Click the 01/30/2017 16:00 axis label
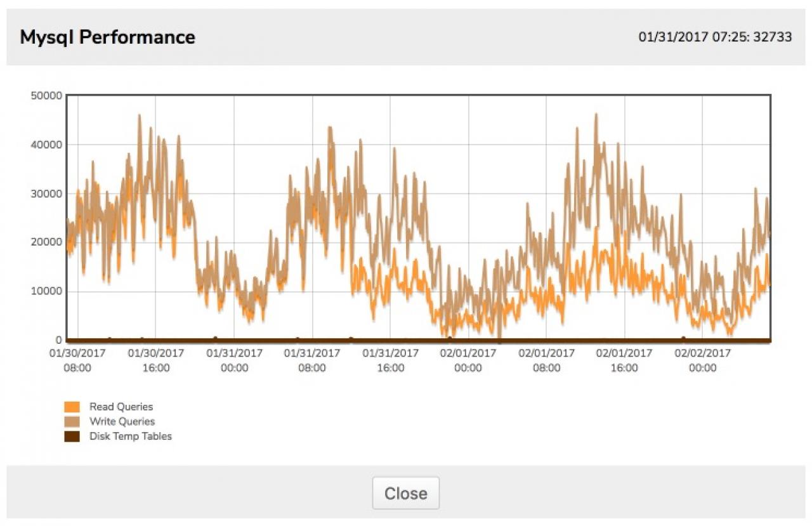Viewport: 812px width, 526px height. 156,360
